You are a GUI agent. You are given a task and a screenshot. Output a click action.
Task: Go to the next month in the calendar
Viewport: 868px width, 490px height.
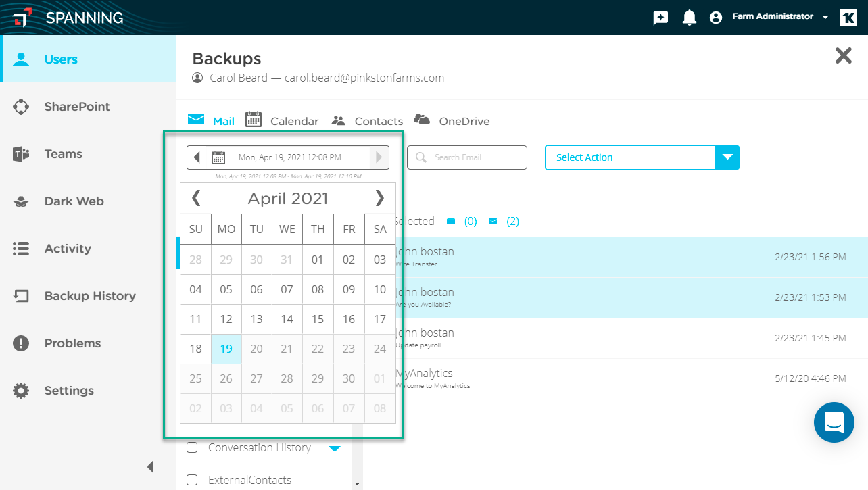(x=380, y=198)
